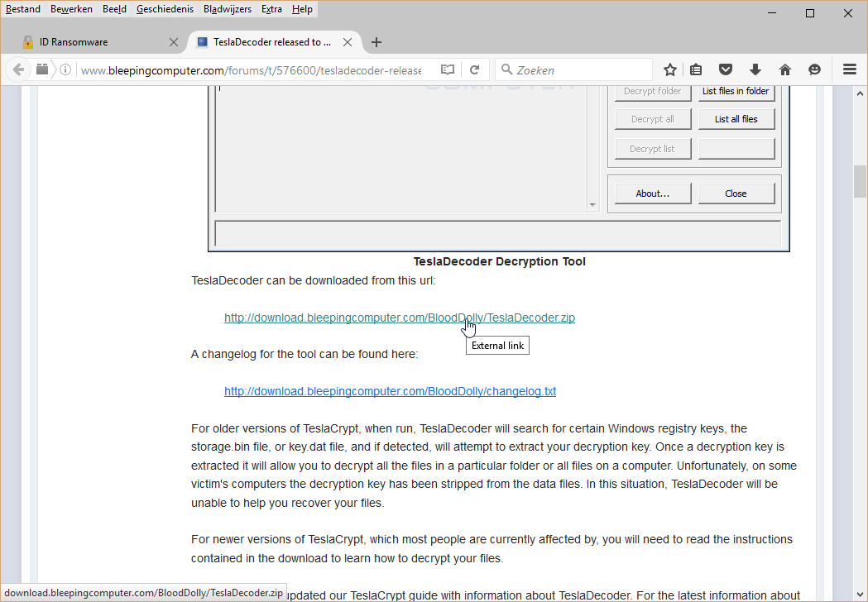The height and width of the screenshot is (602, 868).
Task: Click the TeslaDecoder.zip download link
Action: click(x=399, y=318)
